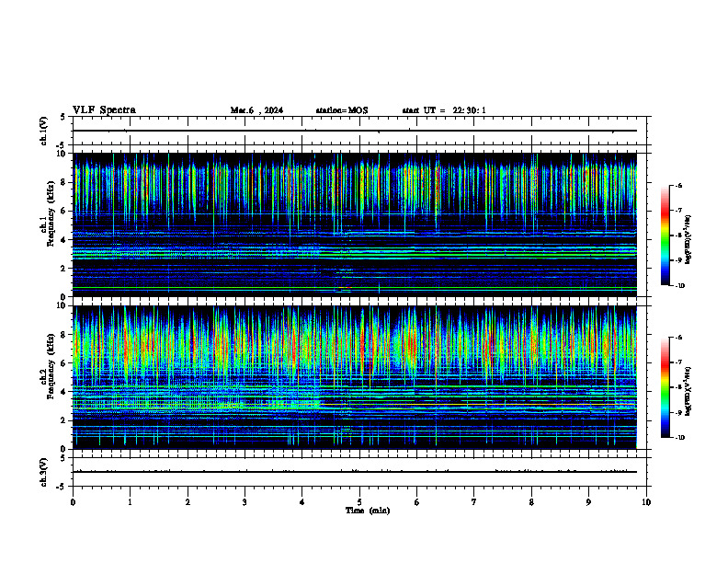
Task: Click the ch.2 spectrogram plot area
Action: pyautogui.click(x=355, y=377)
